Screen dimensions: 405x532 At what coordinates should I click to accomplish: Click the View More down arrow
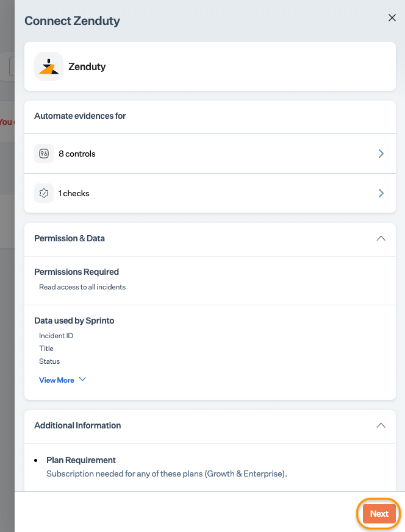tap(82, 379)
